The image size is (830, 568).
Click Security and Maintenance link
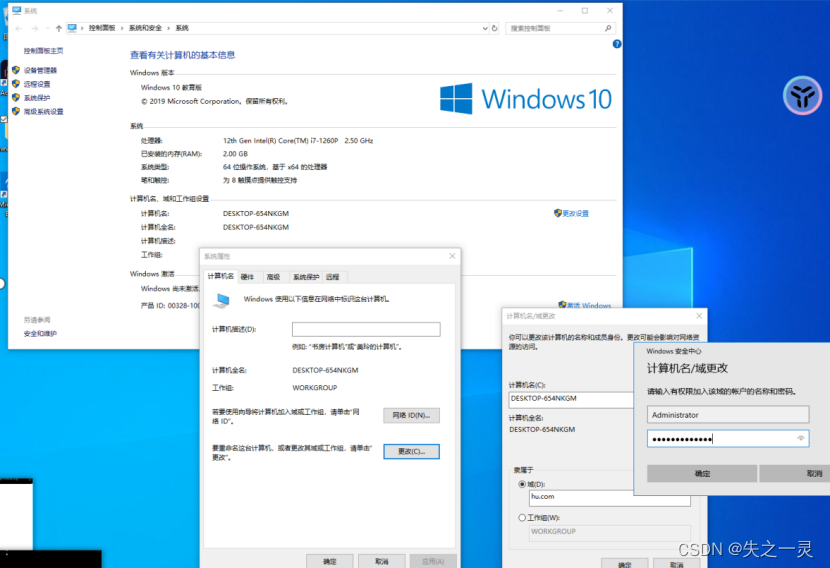40,333
